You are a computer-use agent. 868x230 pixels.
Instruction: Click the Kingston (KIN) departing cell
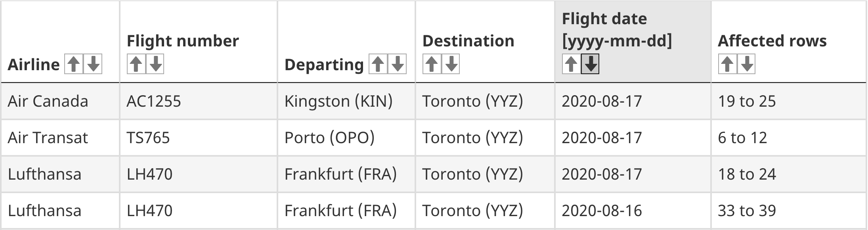click(346, 101)
